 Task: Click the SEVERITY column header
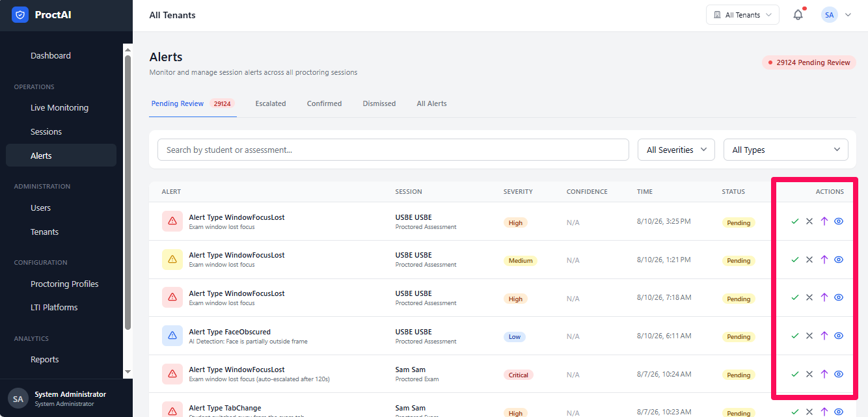(518, 192)
